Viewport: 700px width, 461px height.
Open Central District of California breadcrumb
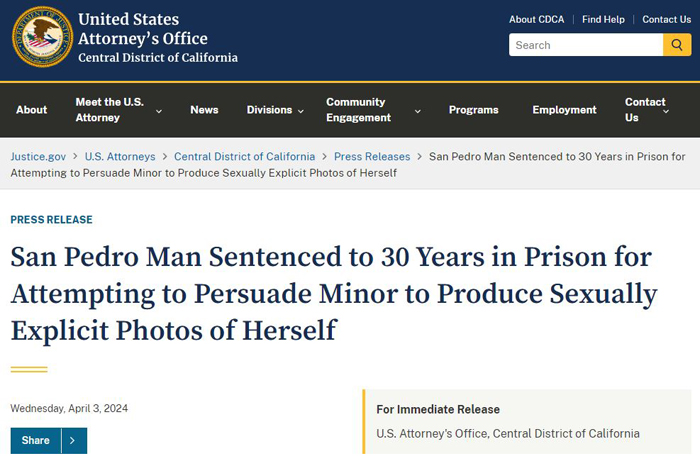[x=244, y=157]
